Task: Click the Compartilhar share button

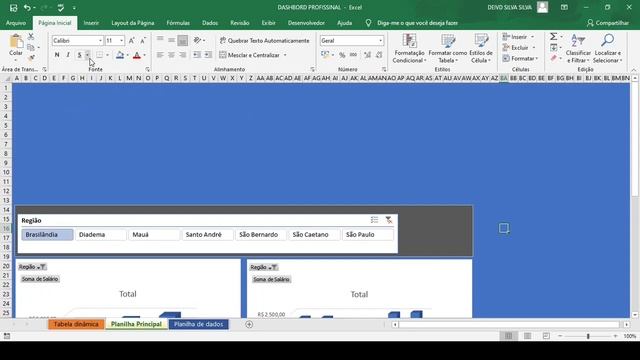Action: (x=608, y=23)
